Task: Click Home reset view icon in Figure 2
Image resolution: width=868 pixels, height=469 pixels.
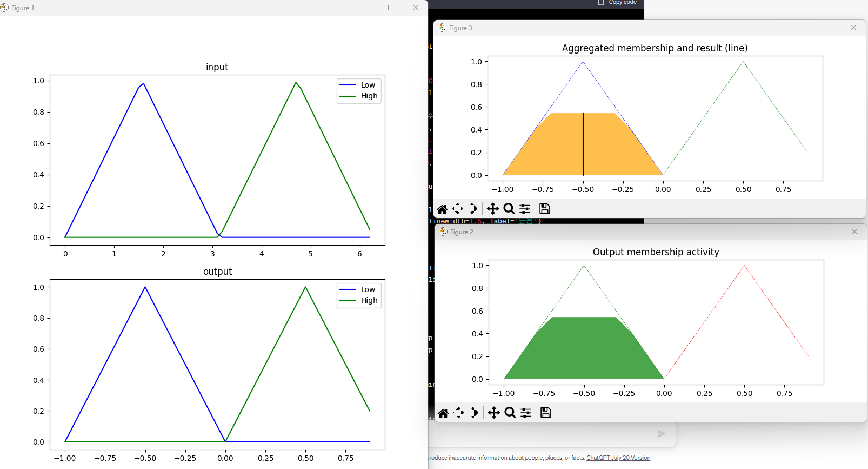Action: point(443,413)
